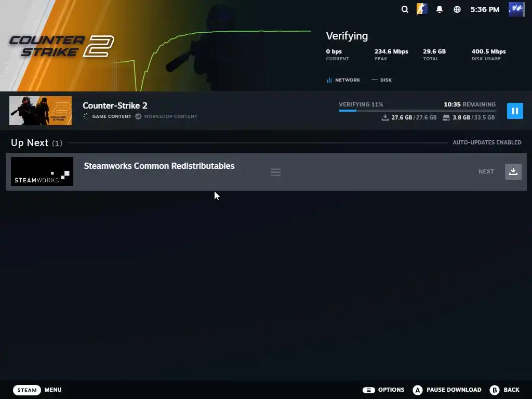
Task: Click the MENU label in footer
Action: coord(53,390)
